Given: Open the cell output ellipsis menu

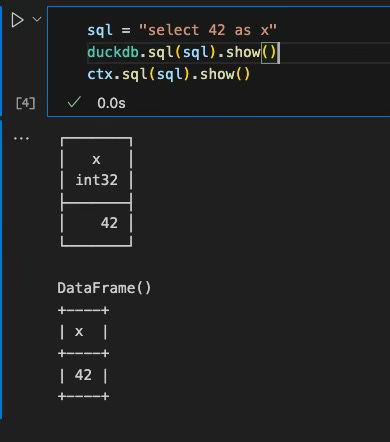Looking at the screenshot, I should click(x=21, y=138).
